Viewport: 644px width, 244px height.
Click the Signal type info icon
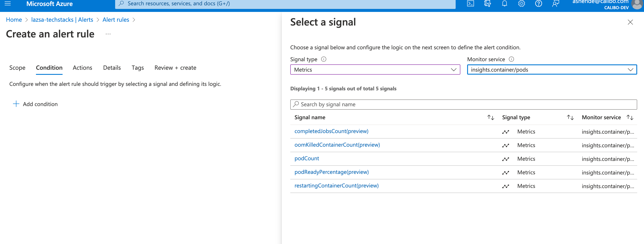(323, 59)
